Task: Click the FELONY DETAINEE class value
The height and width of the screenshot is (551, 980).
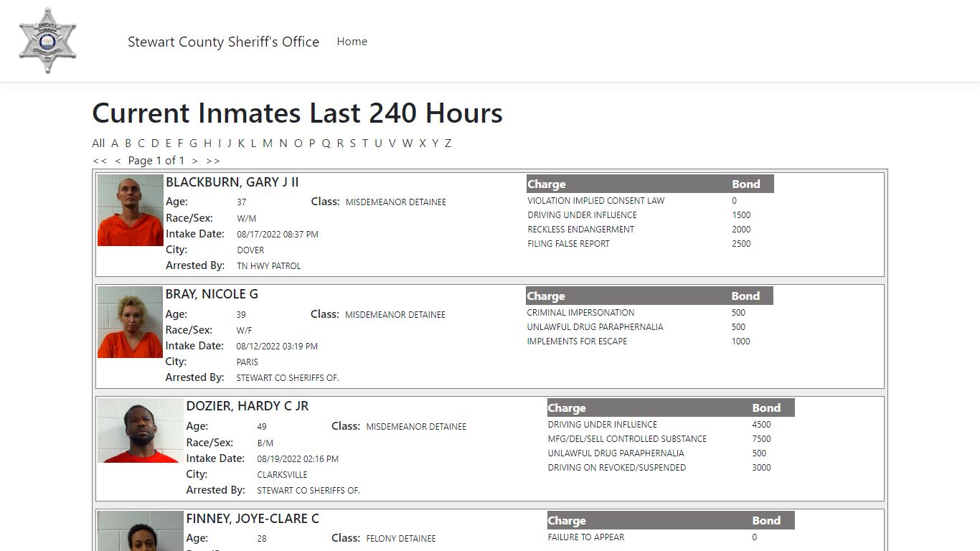Action: click(x=401, y=539)
